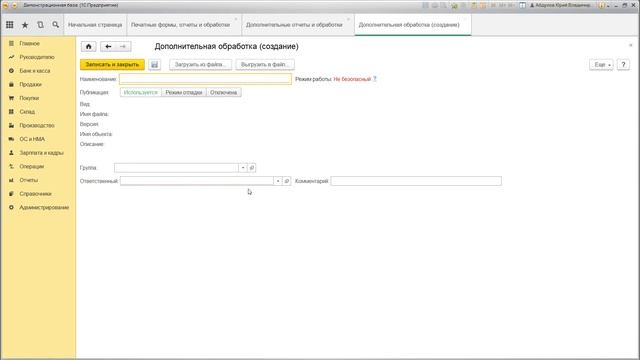Open Справочники section in sidebar
Viewport: 640px width, 360px height.
point(36,194)
